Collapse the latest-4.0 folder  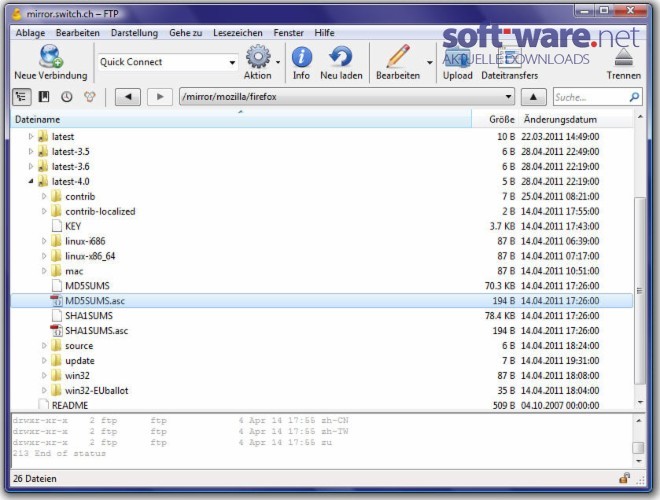31,181
